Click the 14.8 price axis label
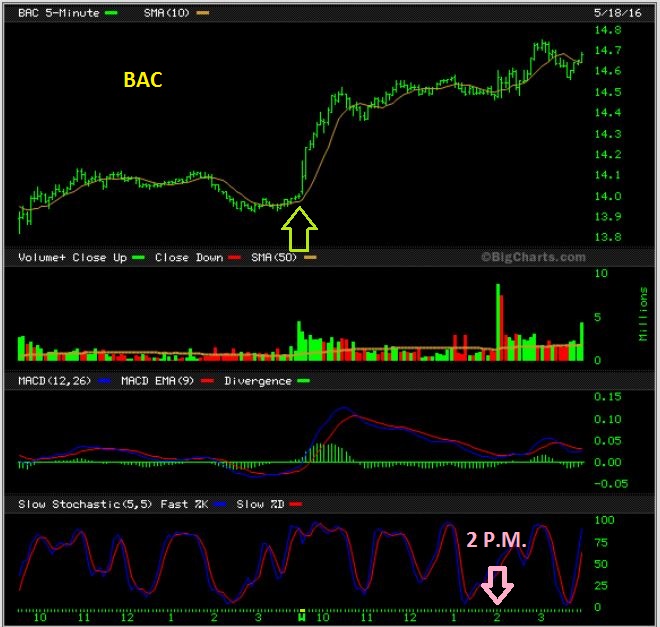660x627 pixels. point(608,30)
